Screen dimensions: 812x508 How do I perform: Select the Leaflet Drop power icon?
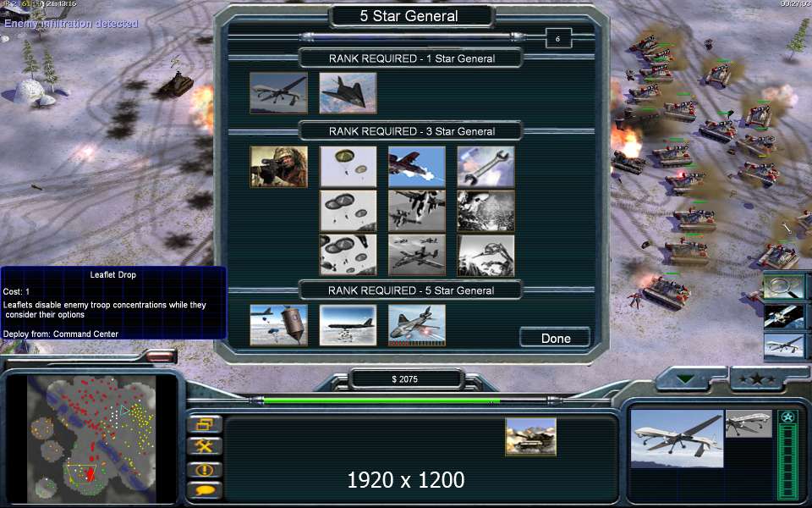278,325
